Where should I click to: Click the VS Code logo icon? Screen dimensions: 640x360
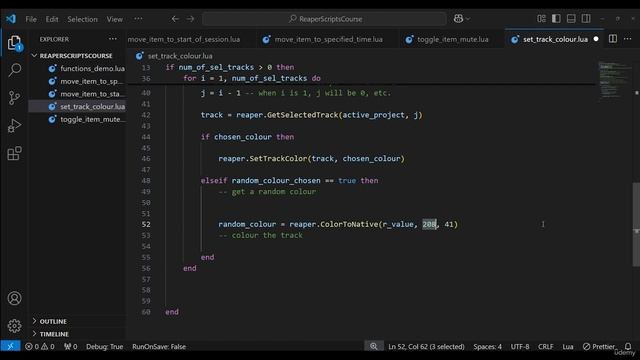coord(11,19)
